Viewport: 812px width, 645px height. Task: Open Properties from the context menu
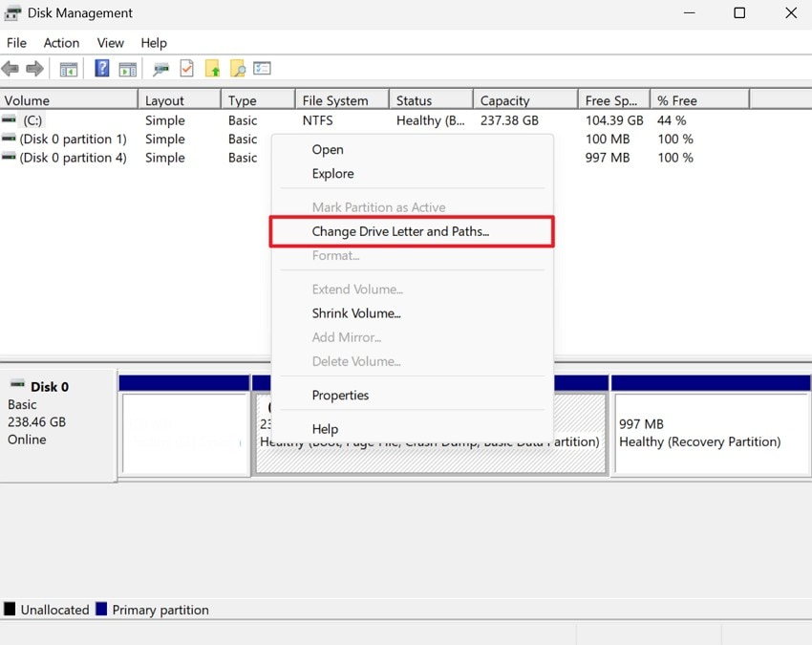coord(413,396)
